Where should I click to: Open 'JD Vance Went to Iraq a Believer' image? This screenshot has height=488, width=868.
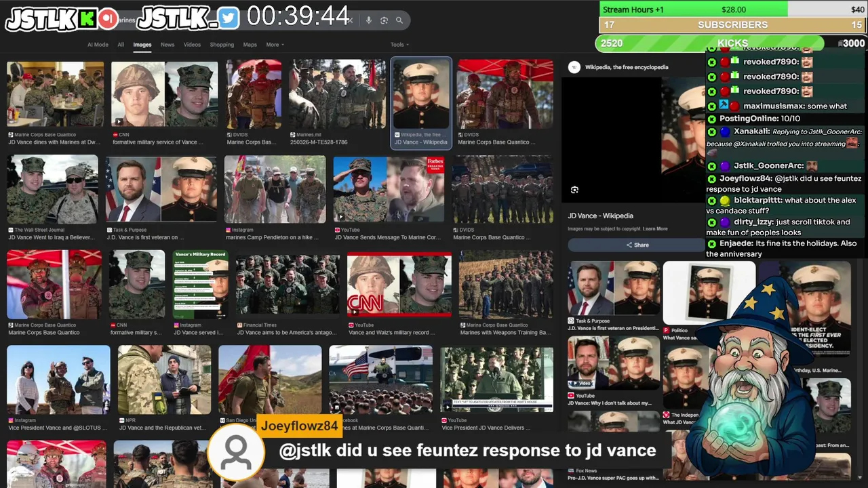(x=53, y=190)
